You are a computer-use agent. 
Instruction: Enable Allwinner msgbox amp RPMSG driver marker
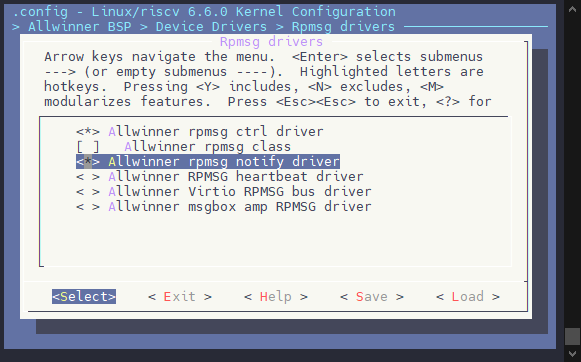tap(88, 207)
